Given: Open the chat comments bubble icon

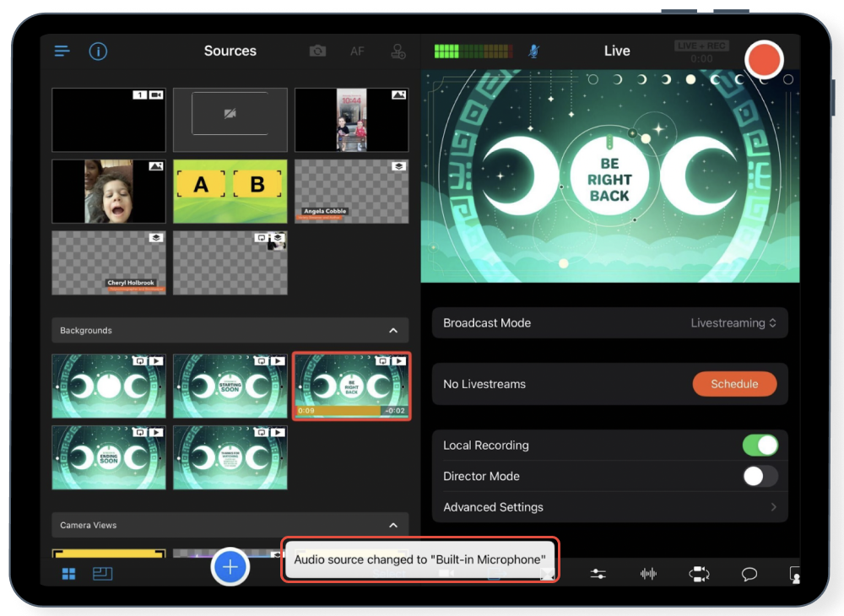Looking at the screenshot, I should pos(749,574).
